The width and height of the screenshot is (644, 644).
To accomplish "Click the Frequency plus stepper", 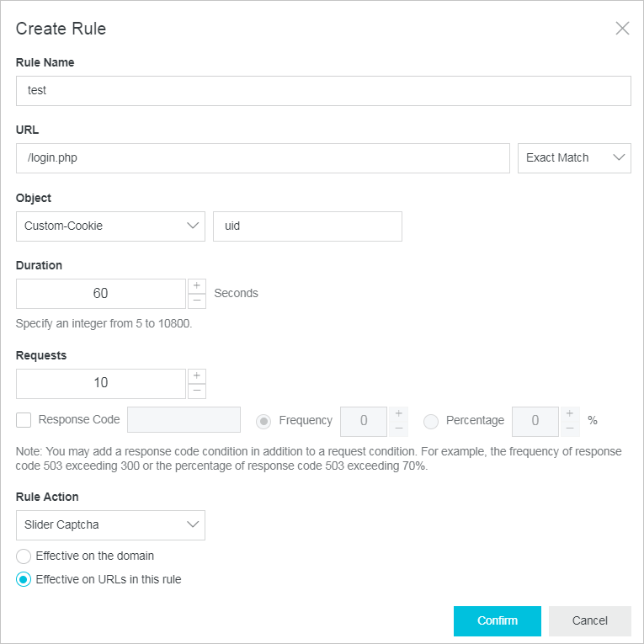I will tap(399, 414).
